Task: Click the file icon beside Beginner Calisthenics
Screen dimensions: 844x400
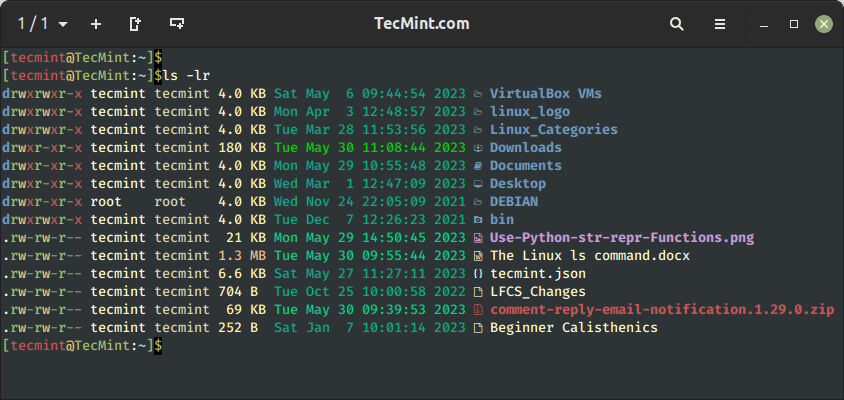Action: click(477, 327)
